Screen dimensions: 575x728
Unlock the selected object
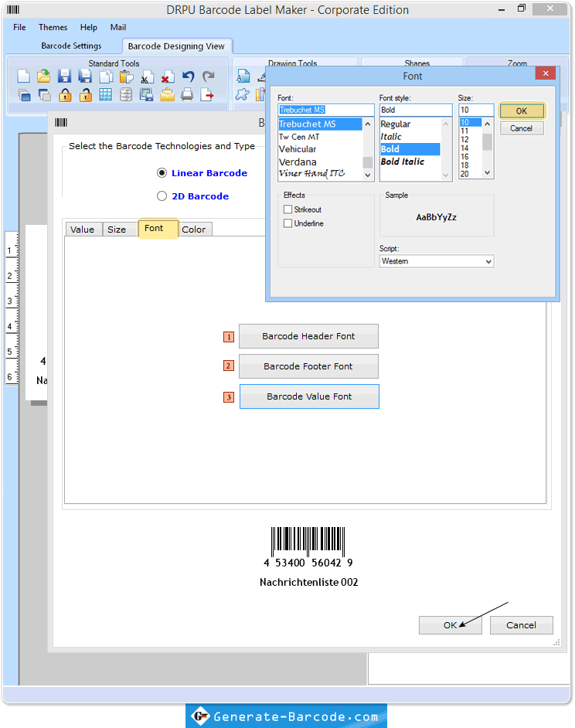[86, 95]
